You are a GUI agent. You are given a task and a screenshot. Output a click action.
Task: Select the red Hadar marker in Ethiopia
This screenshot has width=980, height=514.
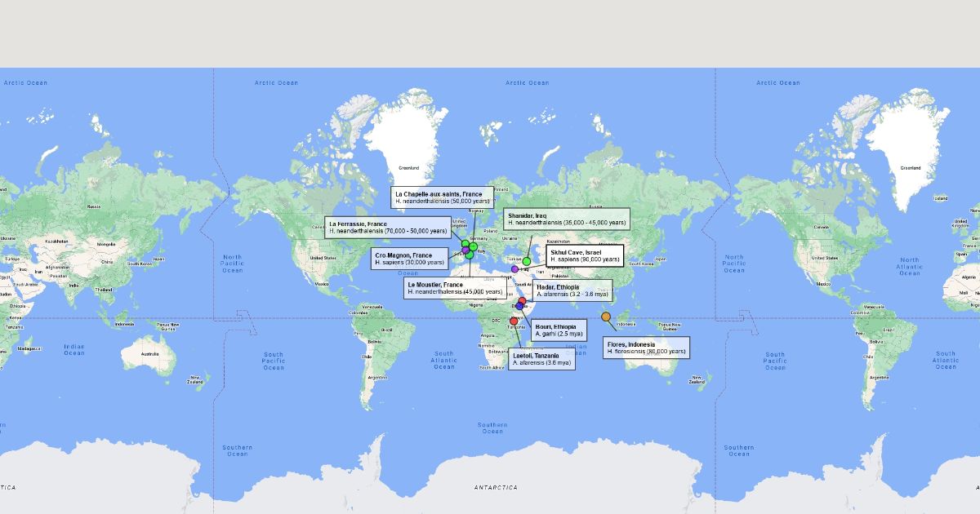[x=522, y=301]
